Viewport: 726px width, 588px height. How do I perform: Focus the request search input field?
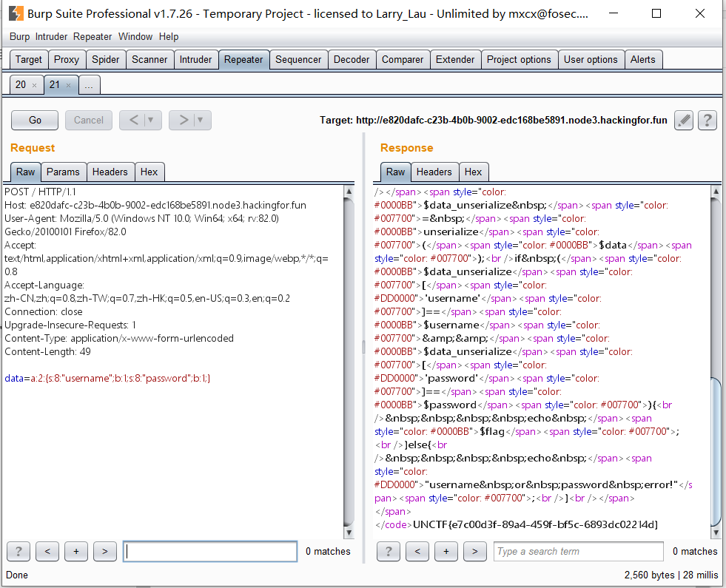[x=210, y=552]
